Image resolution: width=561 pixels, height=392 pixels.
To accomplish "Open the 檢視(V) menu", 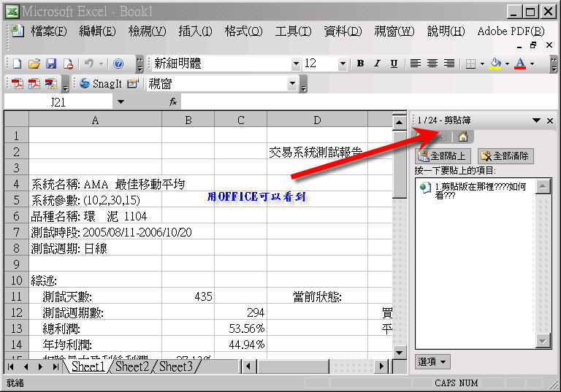I will (x=147, y=31).
